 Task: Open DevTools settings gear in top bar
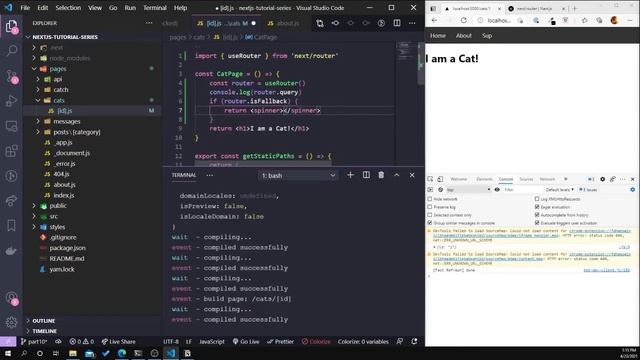point(602,179)
